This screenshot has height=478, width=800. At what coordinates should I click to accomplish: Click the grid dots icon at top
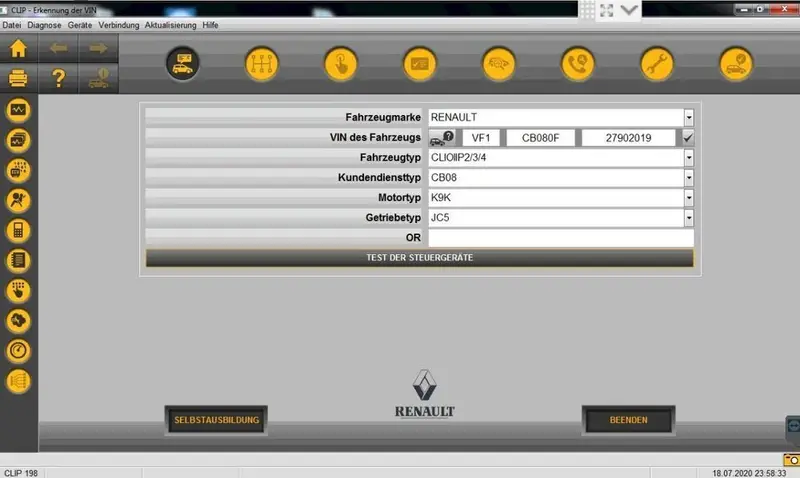587,10
